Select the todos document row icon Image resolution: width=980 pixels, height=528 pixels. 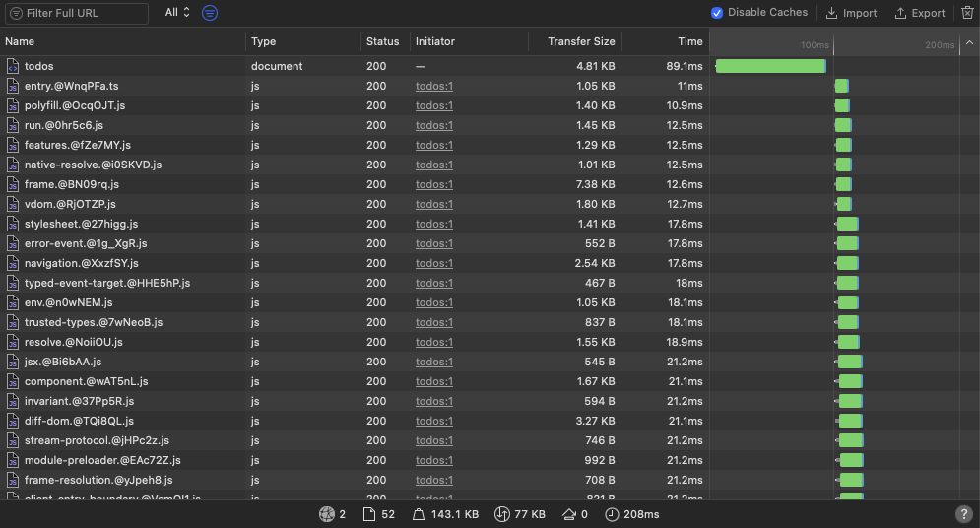point(13,66)
